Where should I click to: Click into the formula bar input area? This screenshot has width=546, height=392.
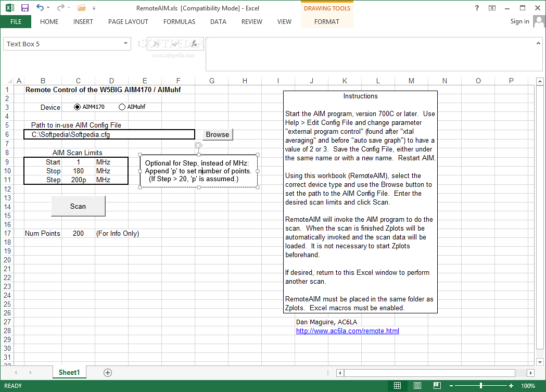point(369,54)
